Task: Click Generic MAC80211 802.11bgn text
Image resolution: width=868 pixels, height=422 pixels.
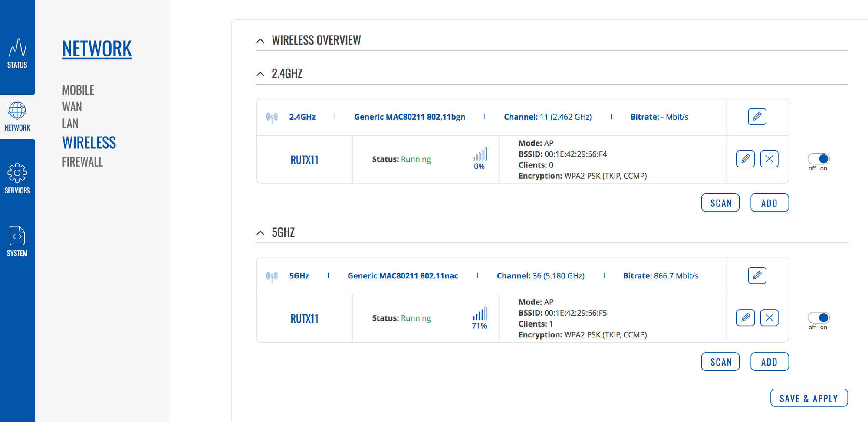Action: (x=410, y=117)
